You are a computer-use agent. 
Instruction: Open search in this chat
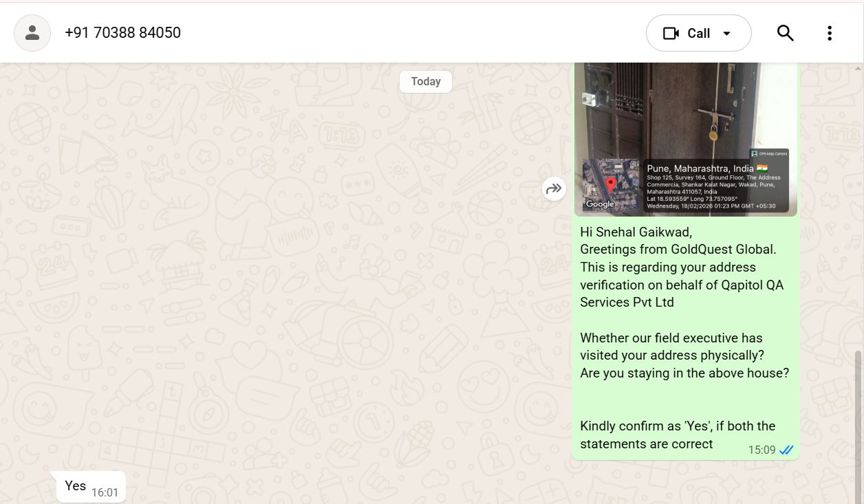tap(785, 33)
